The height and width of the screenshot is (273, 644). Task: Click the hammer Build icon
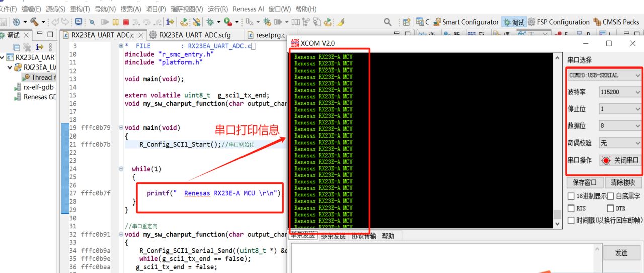pyautogui.click(x=34, y=22)
